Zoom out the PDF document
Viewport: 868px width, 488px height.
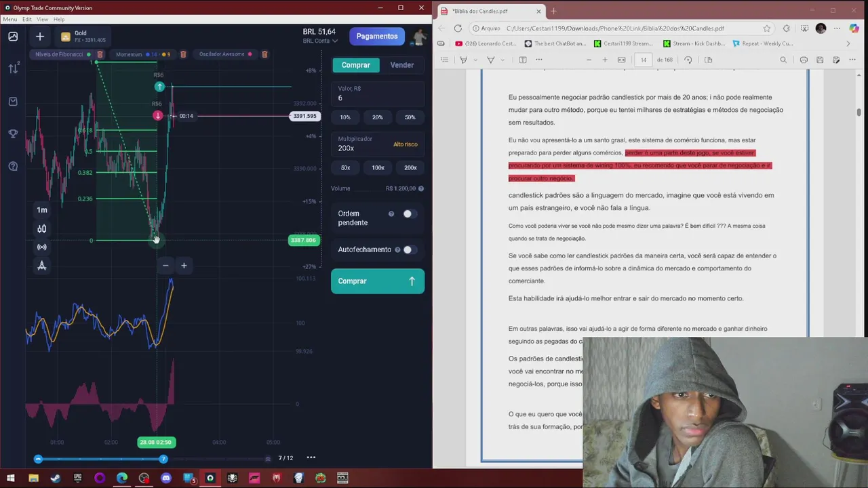[x=589, y=60]
